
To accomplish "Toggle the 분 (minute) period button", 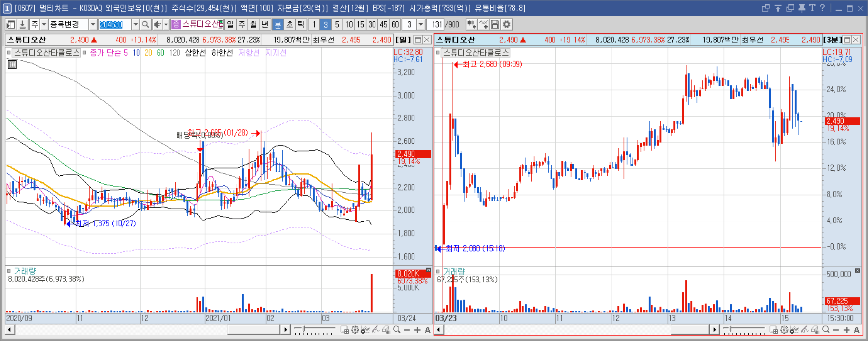I will 278,24.
